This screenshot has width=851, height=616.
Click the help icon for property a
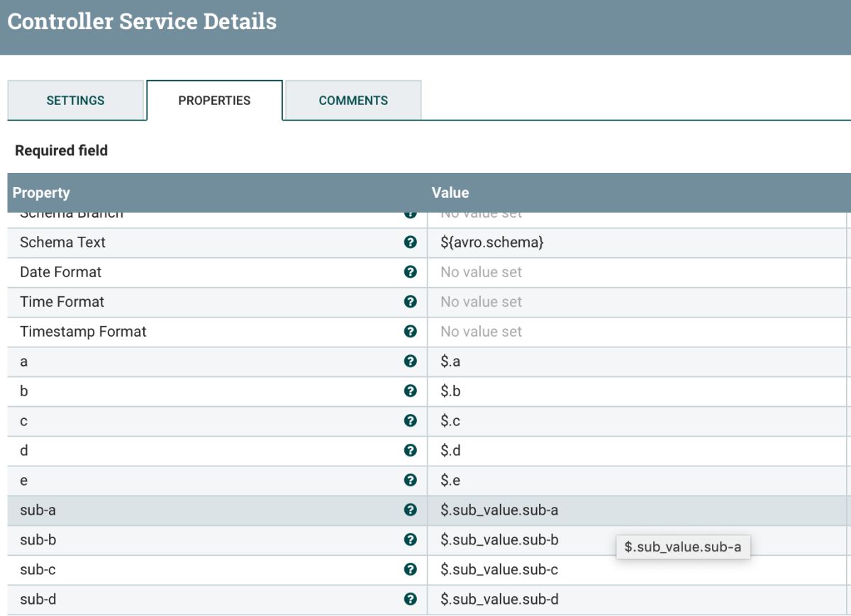tap(410, 362)
